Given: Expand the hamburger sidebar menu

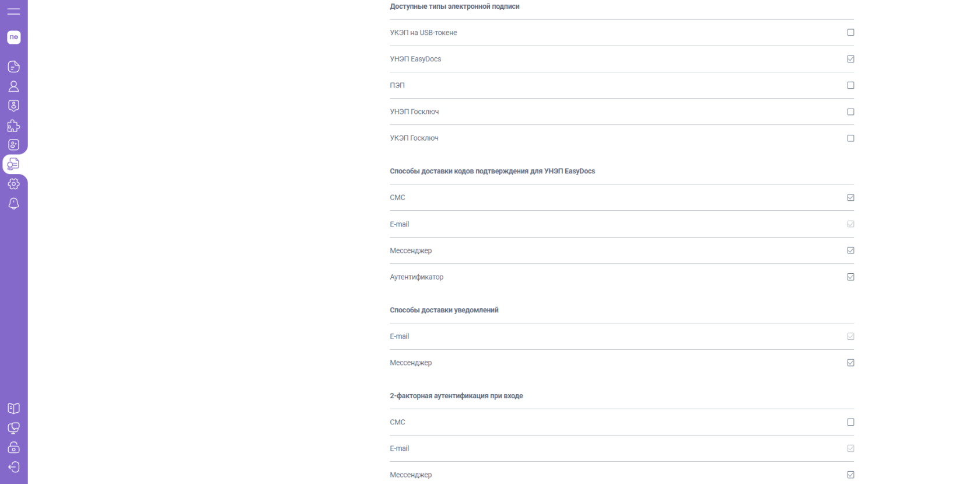Looking at the screenshot, I should (13, 11).
